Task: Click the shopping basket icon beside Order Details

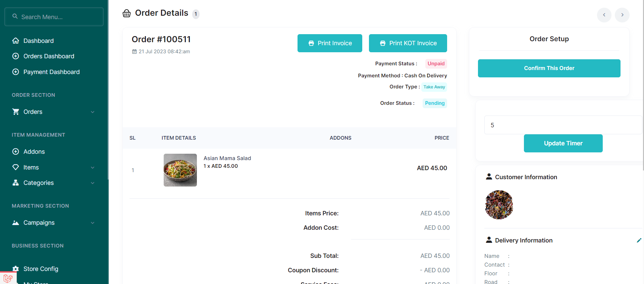Action: click(x=126, y=13)
